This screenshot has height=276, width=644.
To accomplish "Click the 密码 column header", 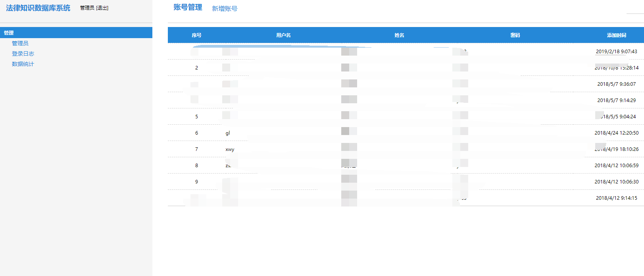I will pos(515,35).
